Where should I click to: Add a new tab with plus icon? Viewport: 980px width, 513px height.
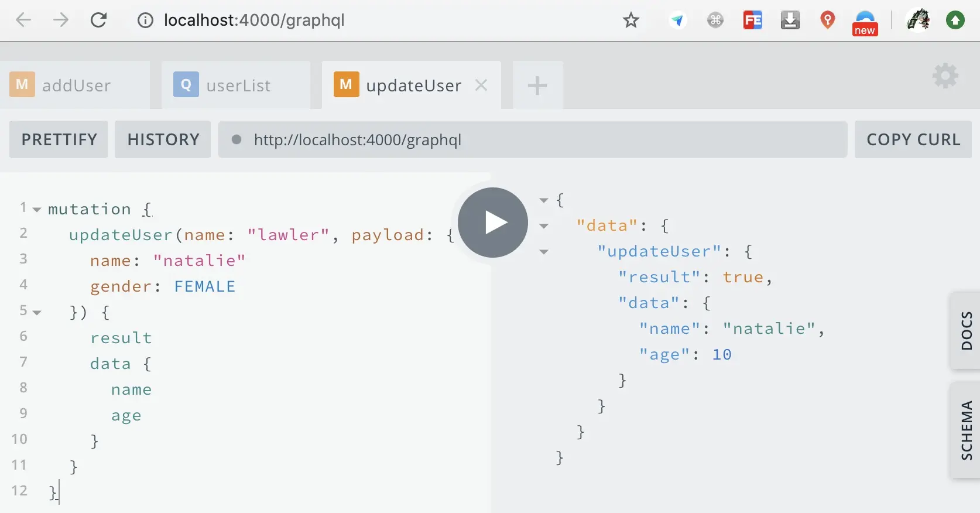537,85
